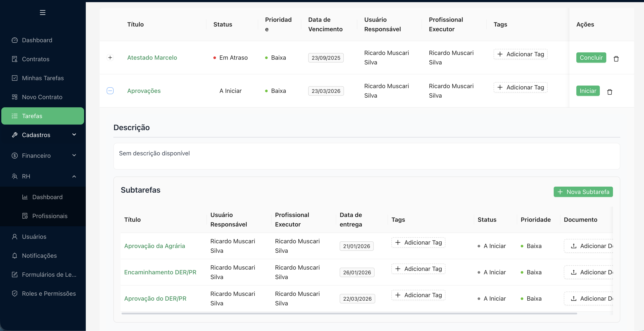
Task: Click trash icon for Aprovações task
Action: [610, 92]
